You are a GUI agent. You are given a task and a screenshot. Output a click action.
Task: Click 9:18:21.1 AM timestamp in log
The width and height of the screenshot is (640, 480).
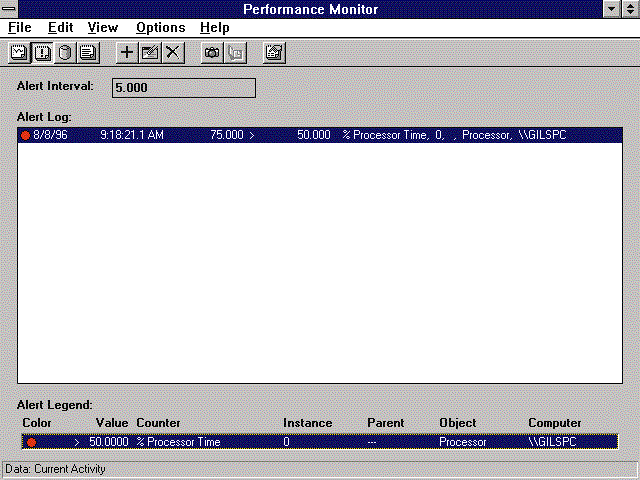tap(132, 135)
